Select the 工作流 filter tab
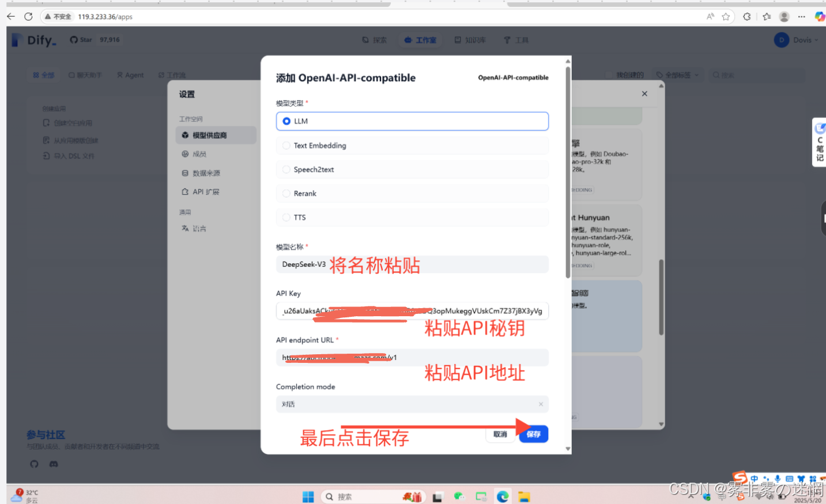826x504 pixels. pyautogui.click(x=172, y=75)
